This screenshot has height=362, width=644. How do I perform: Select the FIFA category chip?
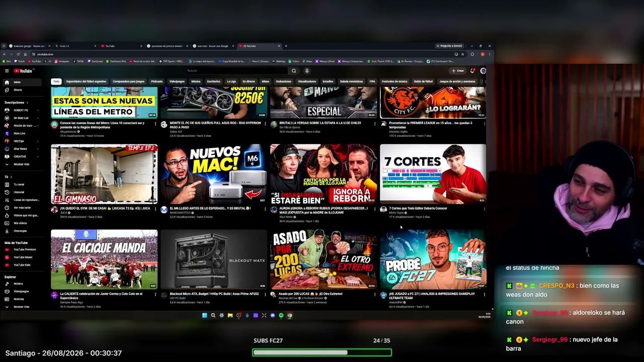(372, 81)
